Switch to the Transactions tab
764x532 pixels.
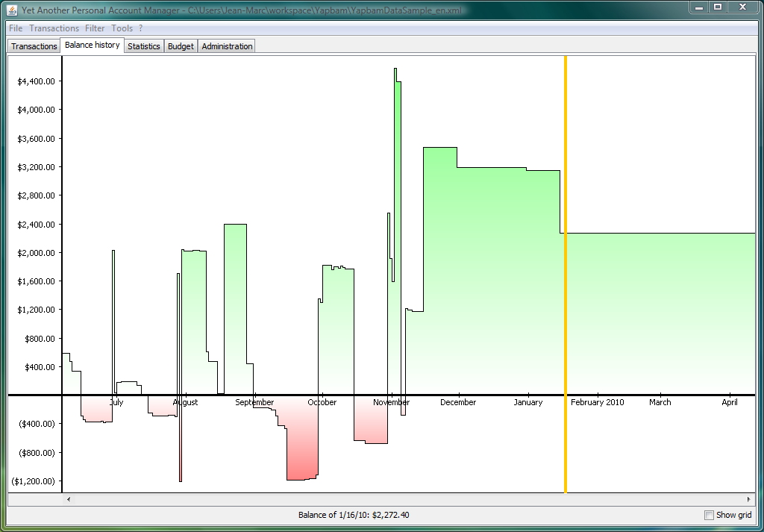(x=34, y=46)
